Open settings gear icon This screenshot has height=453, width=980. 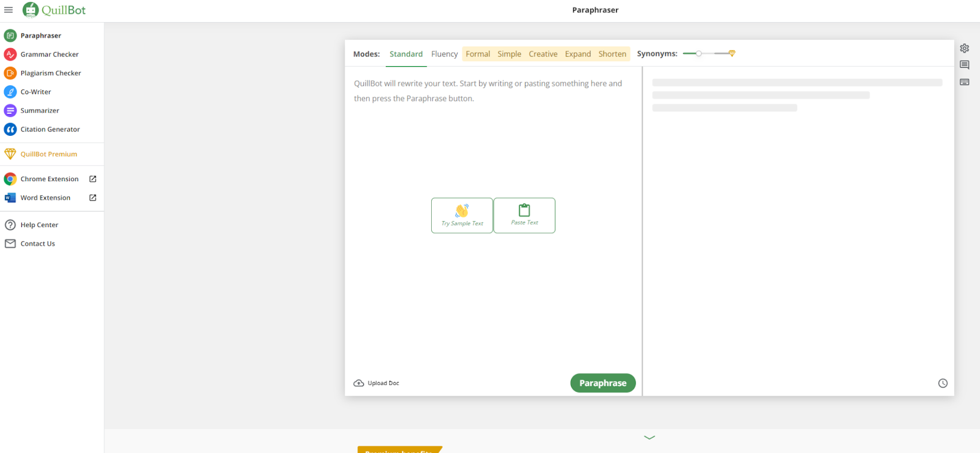[965, 48]
